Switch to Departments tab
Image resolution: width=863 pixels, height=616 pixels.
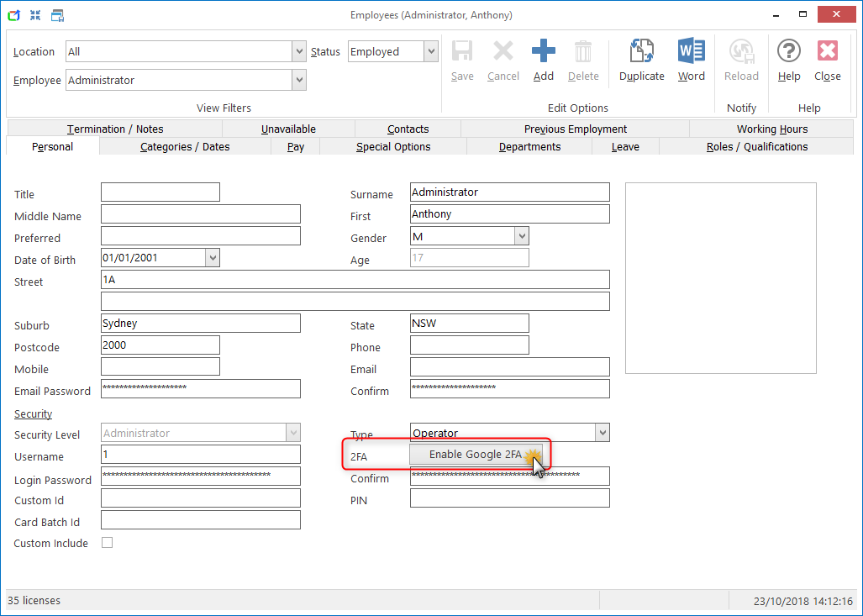[x=529, y=146]
